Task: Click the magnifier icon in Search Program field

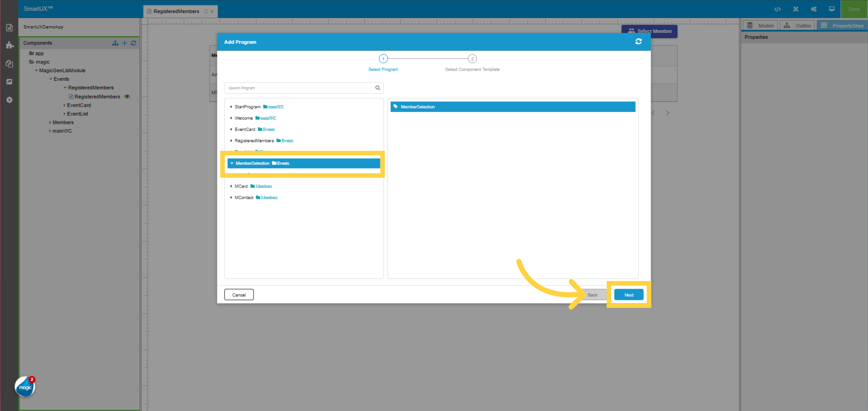Action: click(x=377, y=88)
